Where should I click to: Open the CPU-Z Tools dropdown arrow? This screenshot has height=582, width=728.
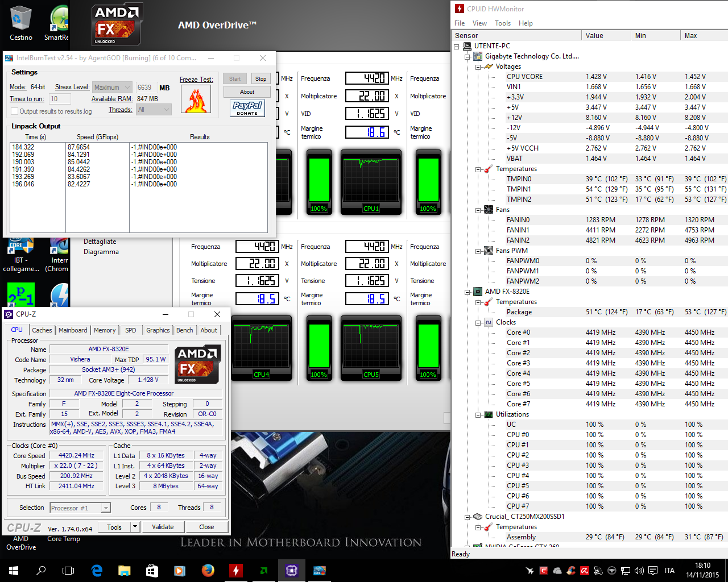[x=135, y=527]
